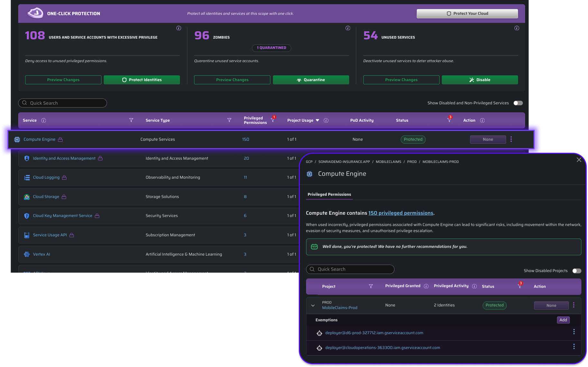Focus Quick Search in Compute Engine panel

click(350, 269)
